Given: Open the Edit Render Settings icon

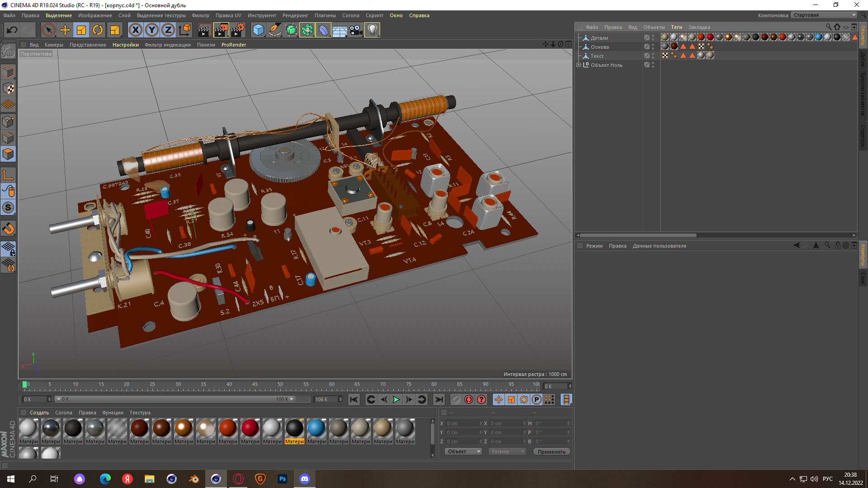Looking at the screenshot, I should coord(238,30).
